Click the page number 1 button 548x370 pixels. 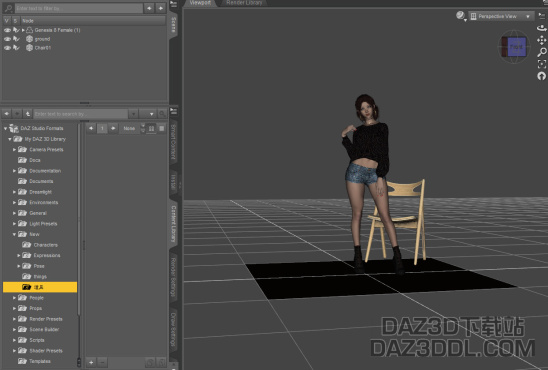tap(102, 129)
